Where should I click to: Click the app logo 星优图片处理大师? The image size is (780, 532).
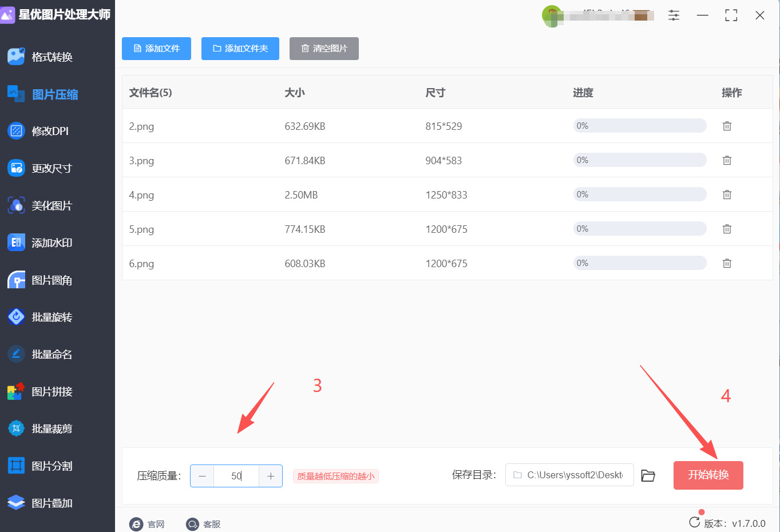7,14
